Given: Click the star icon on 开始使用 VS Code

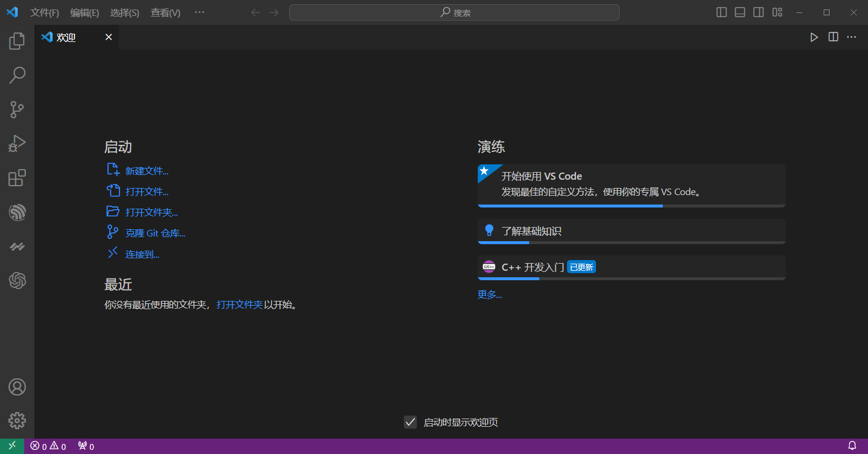Looking at the screenshot, I should tap(484, 171).
